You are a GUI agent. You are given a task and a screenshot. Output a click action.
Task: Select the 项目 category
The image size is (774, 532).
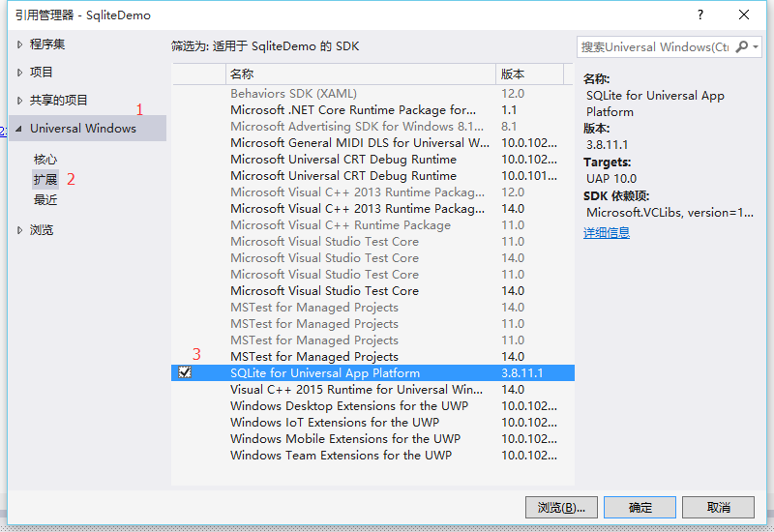click(41, 73)
